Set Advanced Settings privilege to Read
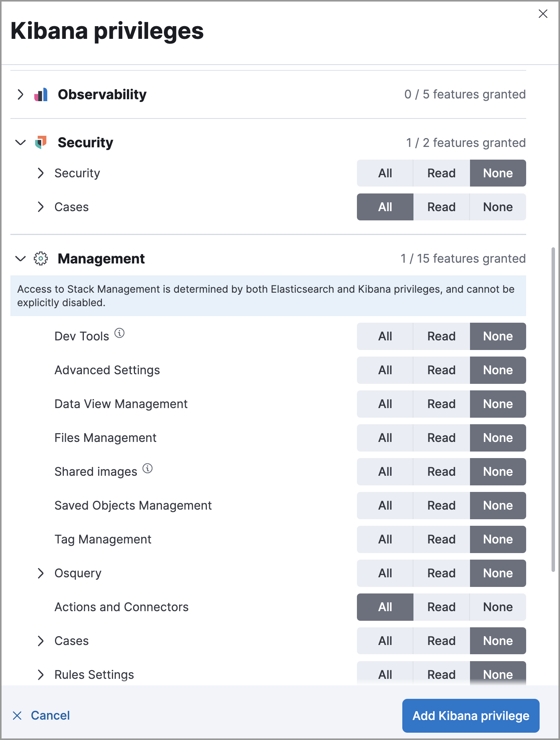560x740 pixels. pyautogui.click(x=441, y=370)
